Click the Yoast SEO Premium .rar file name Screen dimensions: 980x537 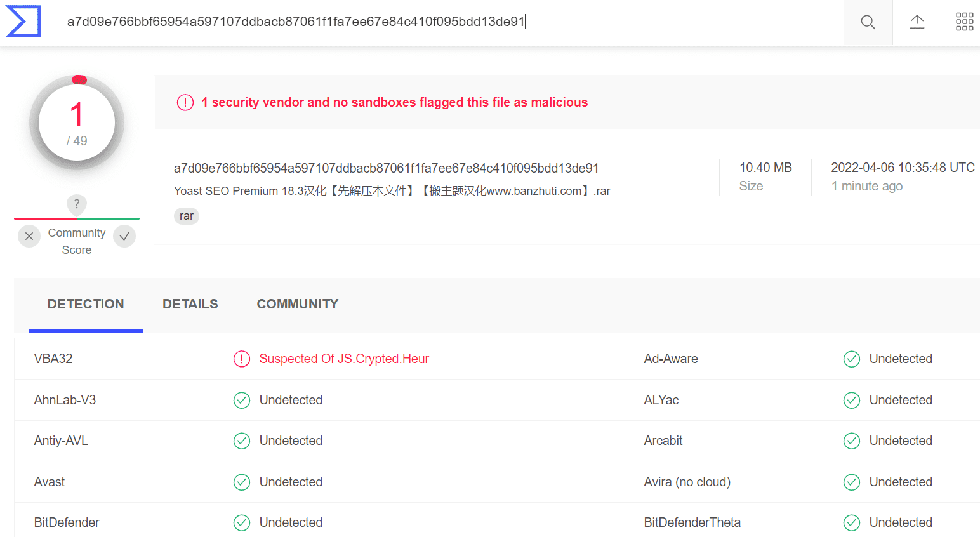pyautogui.click(x=392, y=191)
